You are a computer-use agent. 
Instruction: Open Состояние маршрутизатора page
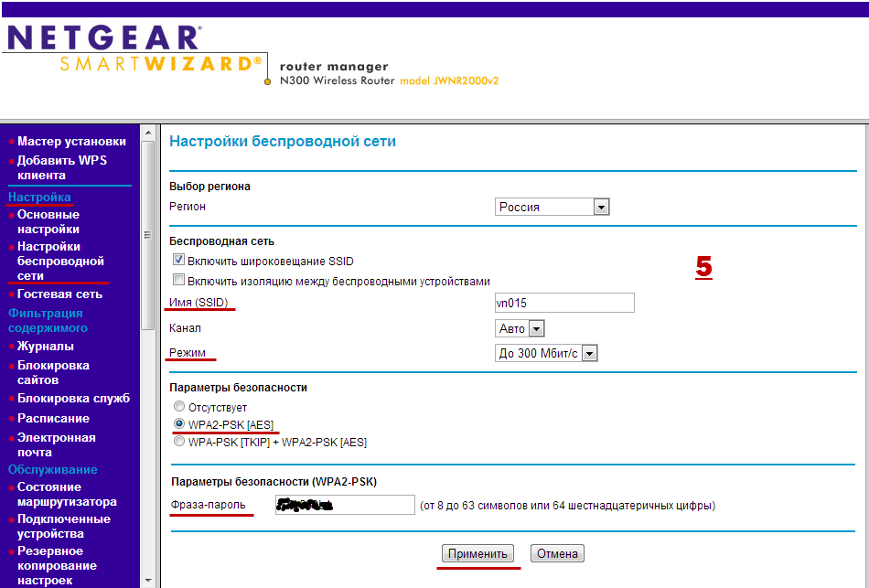tap(67, 495)
